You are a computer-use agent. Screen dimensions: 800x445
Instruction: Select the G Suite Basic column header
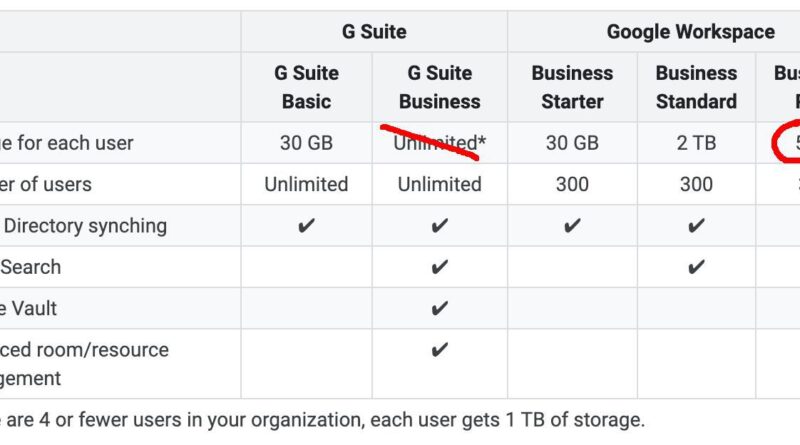click(306, 87)
